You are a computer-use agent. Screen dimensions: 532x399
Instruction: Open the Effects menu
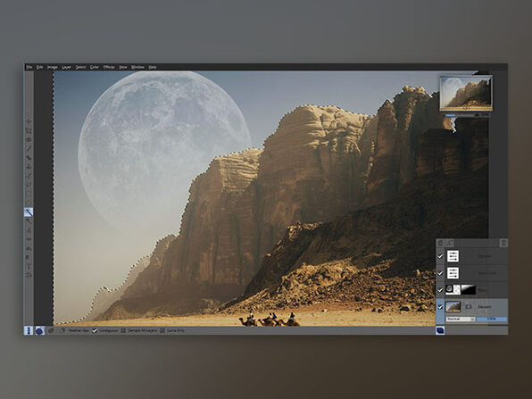[109, 67]
